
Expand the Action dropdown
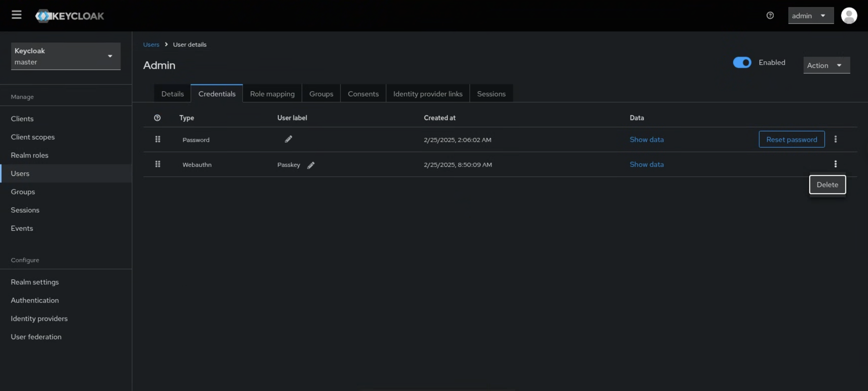(826, 65)
